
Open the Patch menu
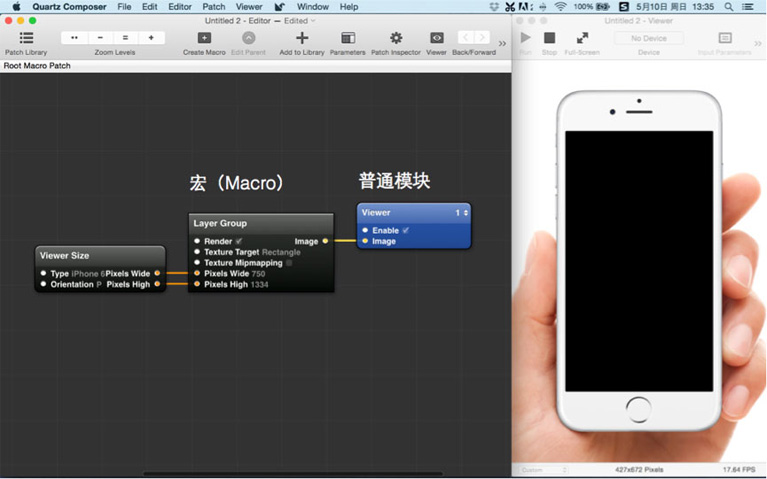click(214, 7)
